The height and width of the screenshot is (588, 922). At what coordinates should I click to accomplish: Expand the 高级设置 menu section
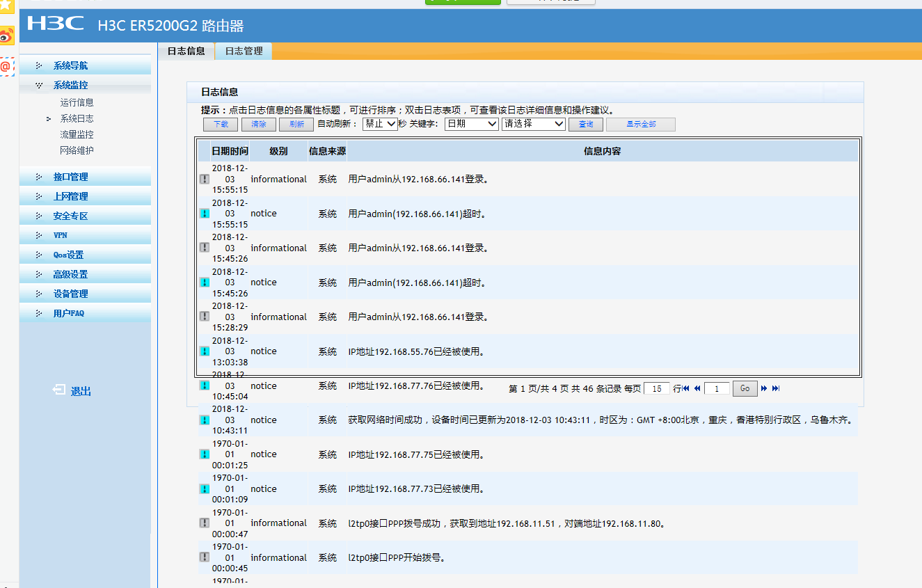coord(85,274)
